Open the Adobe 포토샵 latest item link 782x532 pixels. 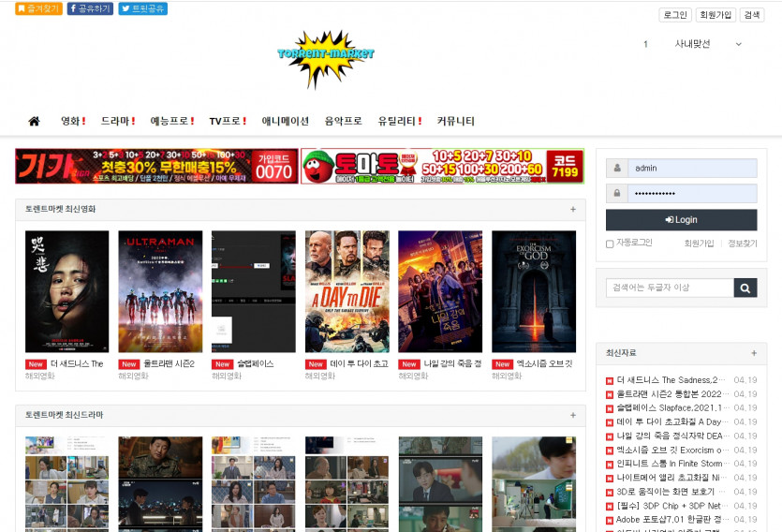coord(671,519)
